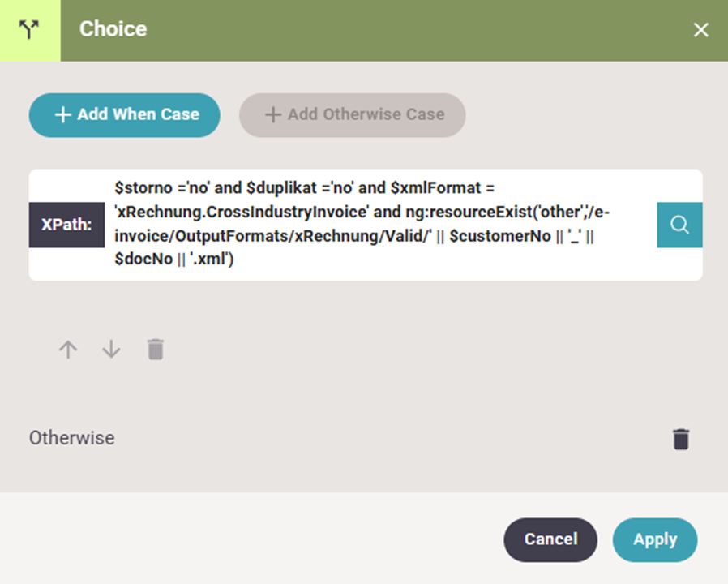728x584 pixels.
Task: Click the Choice branch icon in header
Action: pos(30,30)
